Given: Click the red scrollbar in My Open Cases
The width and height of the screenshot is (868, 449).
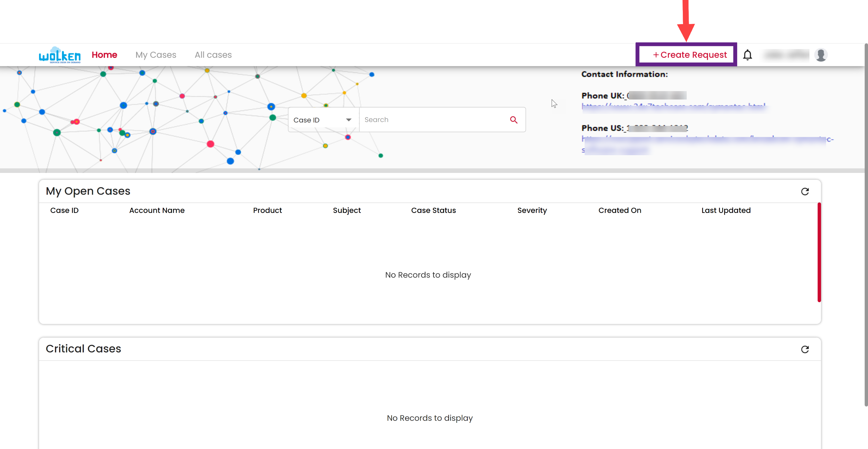Looking at the screenshot, I should 819,252.
